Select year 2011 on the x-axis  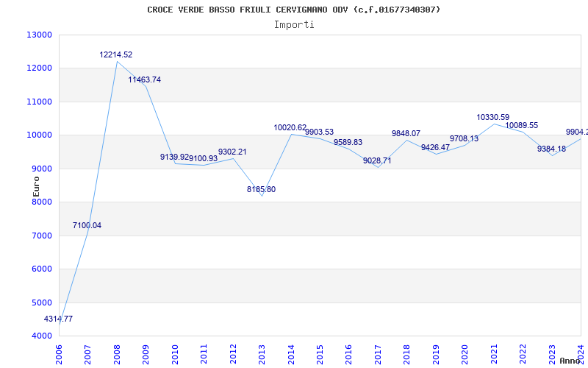click(x=204, y=354)
